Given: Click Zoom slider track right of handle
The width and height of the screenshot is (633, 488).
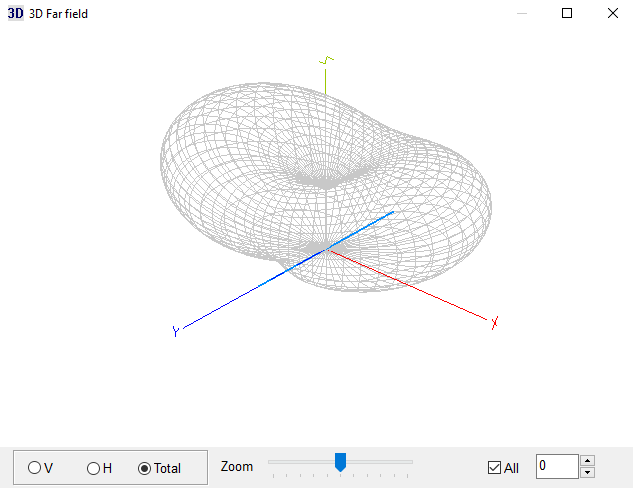Looking at the screenshot, I should (x=380, y=462).
